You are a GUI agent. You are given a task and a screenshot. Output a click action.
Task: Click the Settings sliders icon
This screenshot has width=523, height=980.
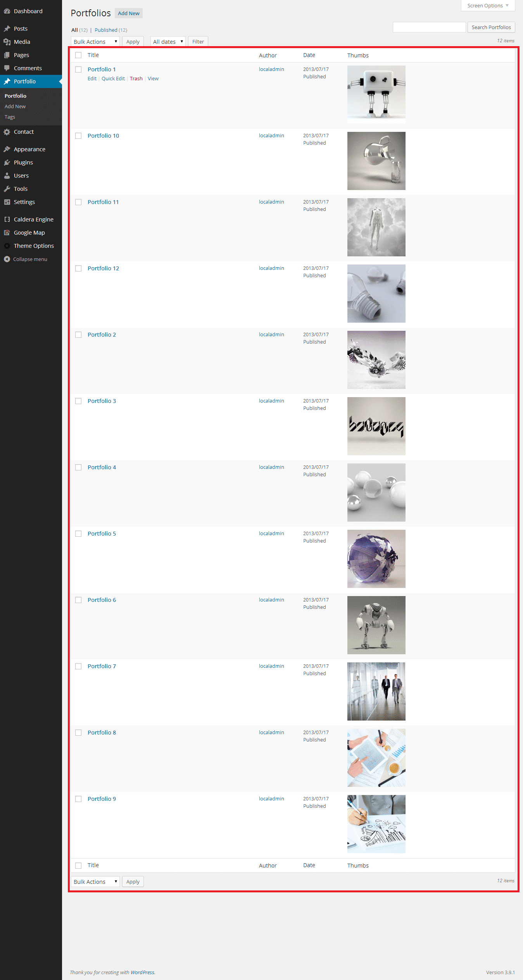(7, 202)
